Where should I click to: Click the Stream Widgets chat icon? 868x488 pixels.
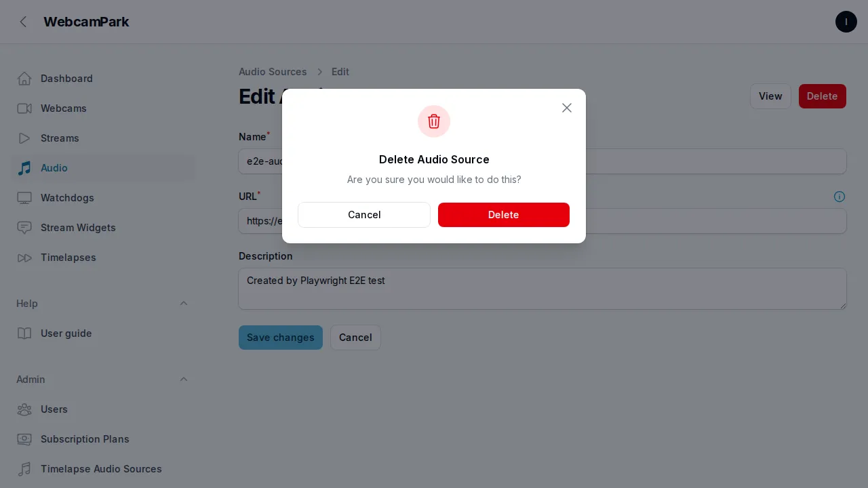[x=24, y=228]
